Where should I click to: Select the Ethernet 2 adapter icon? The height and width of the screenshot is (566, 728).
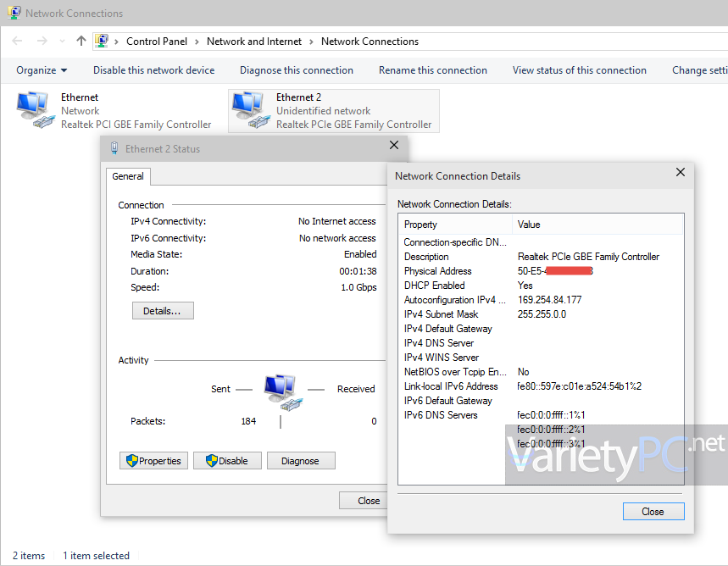tap(251, 109)
